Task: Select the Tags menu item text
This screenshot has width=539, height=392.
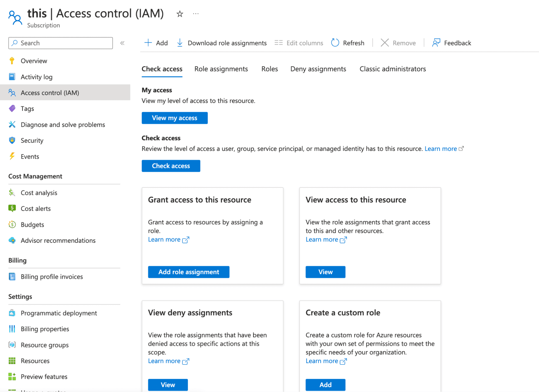Action: pyautogui.click(x=27, y=109)
